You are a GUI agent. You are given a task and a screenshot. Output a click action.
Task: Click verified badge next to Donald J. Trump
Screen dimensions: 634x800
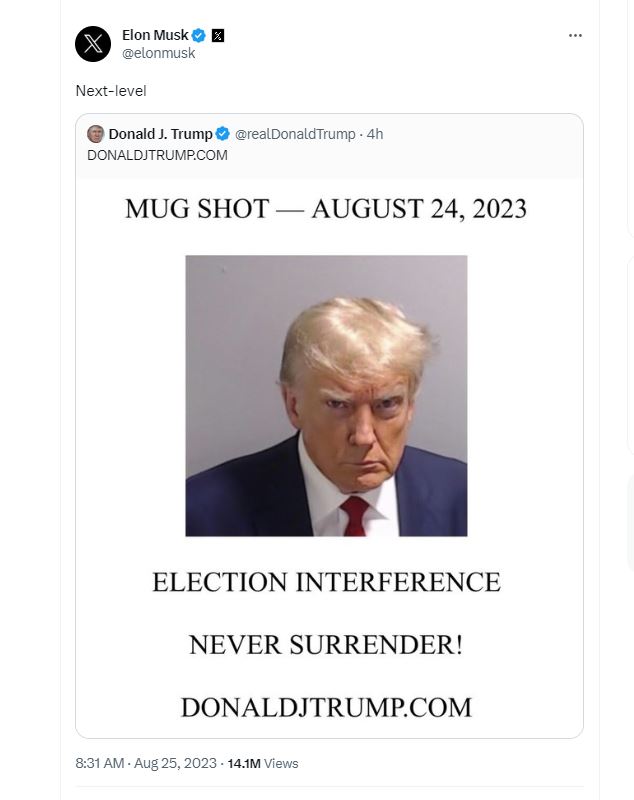point(223,134)
